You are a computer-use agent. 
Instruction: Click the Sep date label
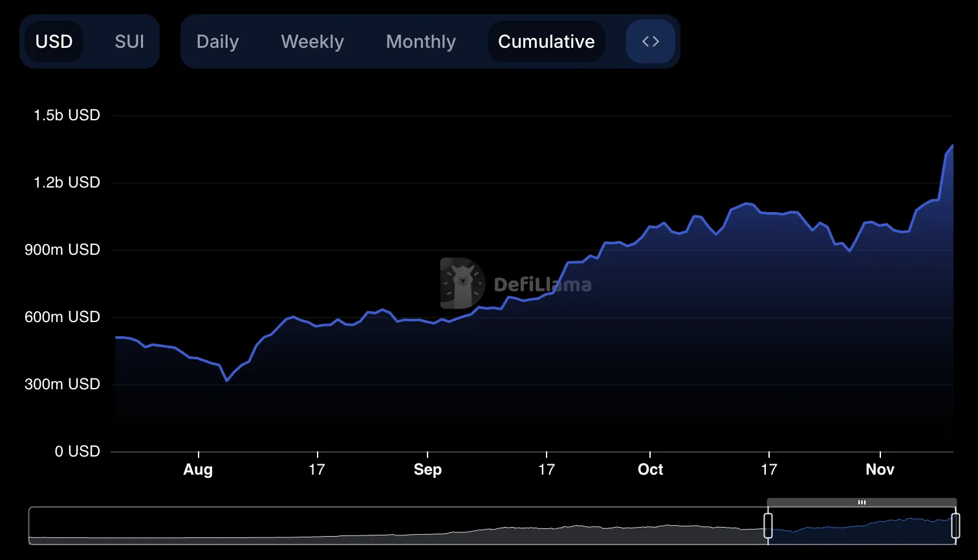[428, 470]
